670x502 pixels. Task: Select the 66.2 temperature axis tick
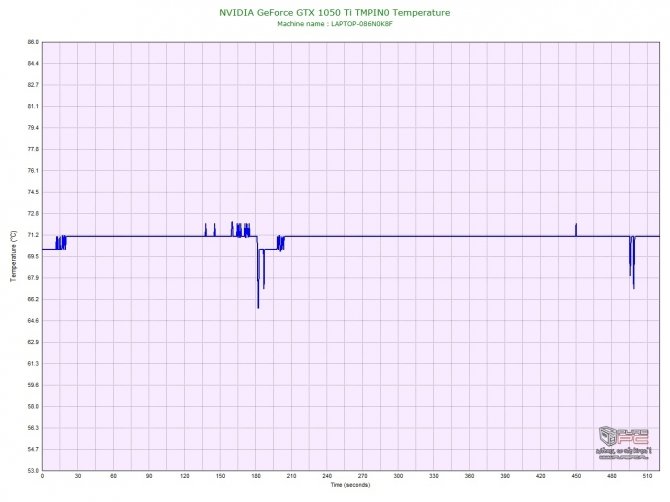coord(33,299)
